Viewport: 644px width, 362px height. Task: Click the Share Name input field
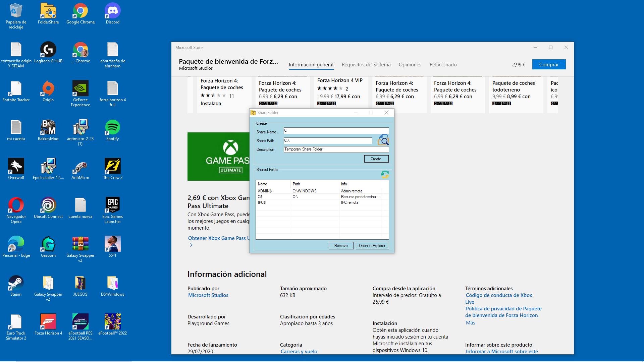point(336,131)
